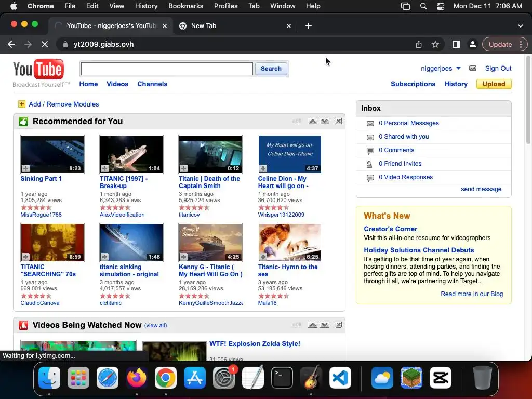Click (view all) next to Videos Being Watched Now
This screenshot has width=532, height=399.
(155, 325)
